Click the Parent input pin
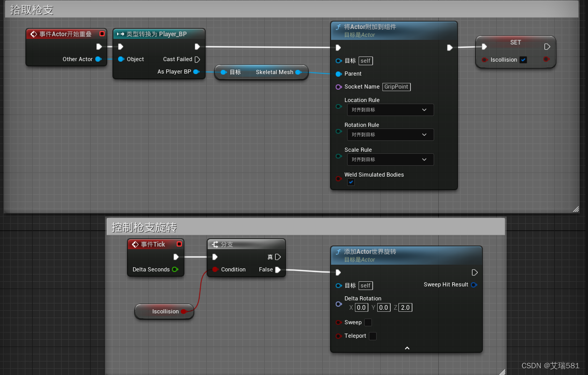The height and width of the screenshot is (375, 588). click(339, 74)
